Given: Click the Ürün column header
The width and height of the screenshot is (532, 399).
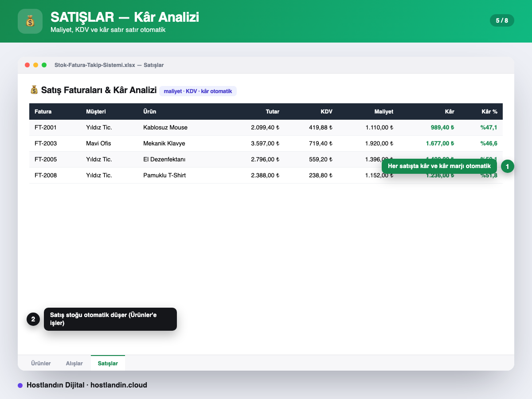Looking at the screenshot, I should tap(150, 112).
